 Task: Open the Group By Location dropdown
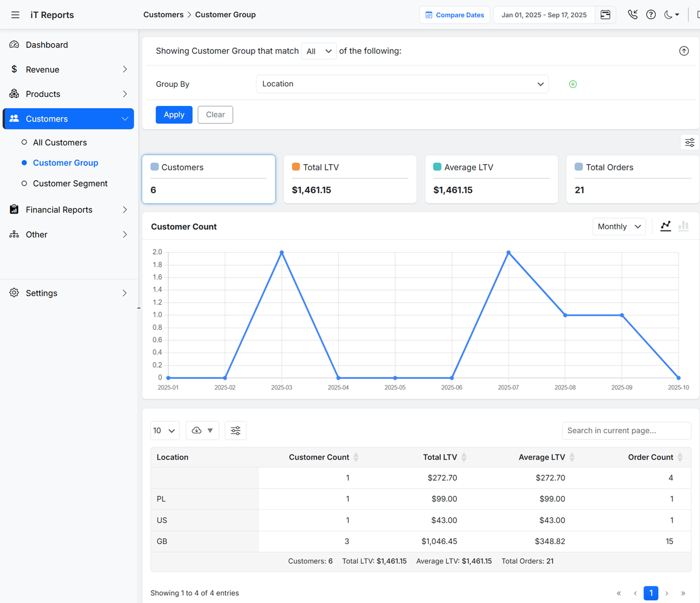pos(402,84)
